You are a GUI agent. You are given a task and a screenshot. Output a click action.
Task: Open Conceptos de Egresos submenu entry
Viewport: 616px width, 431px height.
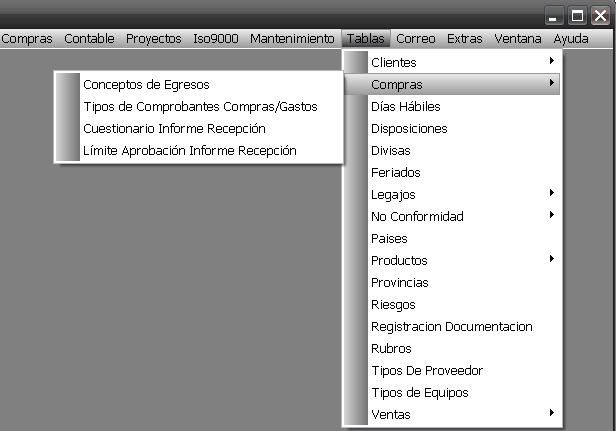[146, 85]
